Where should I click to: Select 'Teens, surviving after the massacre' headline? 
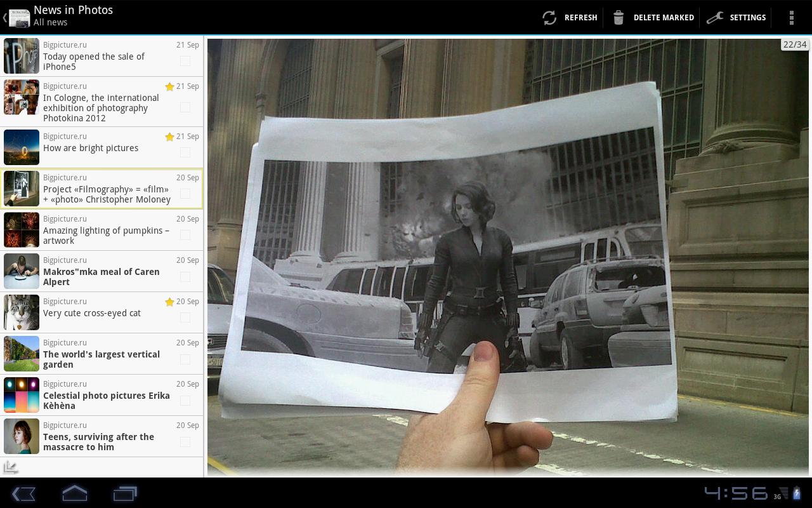coord(98,442)
